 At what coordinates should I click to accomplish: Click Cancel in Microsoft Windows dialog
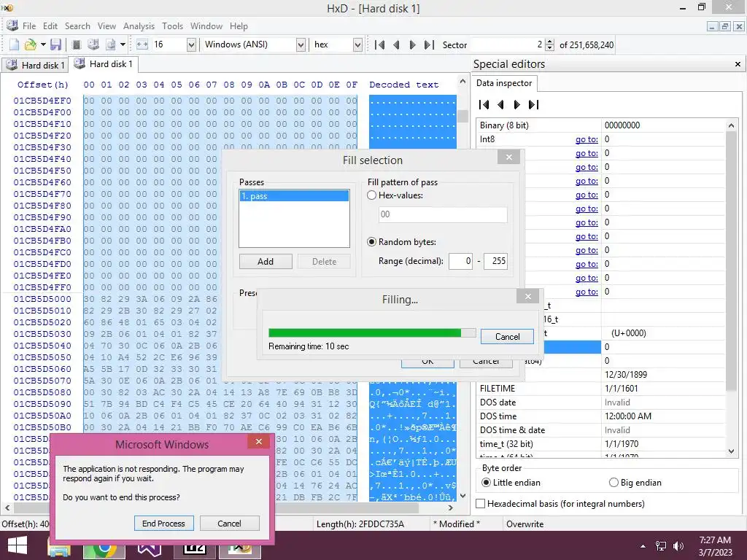click(x=229, y=524)
